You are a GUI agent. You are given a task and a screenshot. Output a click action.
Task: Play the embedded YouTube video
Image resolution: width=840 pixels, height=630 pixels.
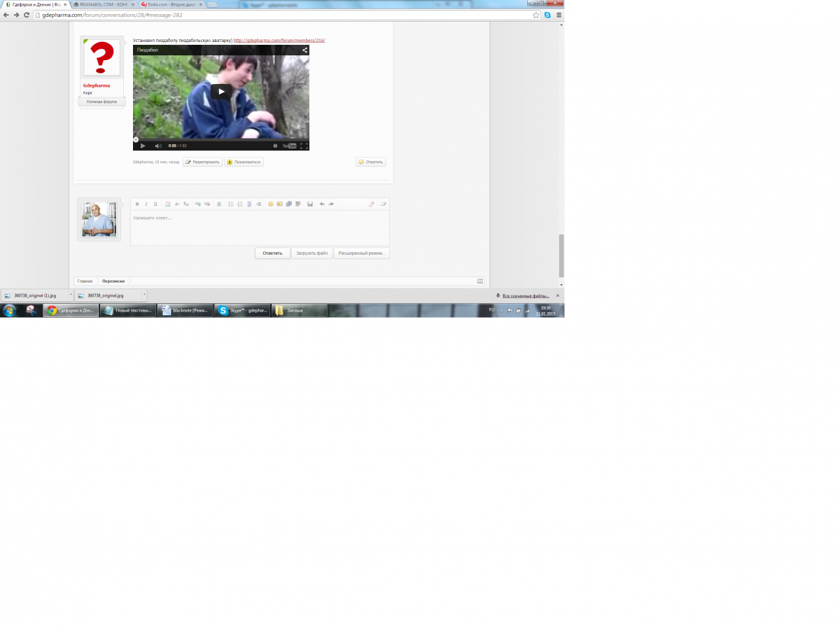point(220,92)
